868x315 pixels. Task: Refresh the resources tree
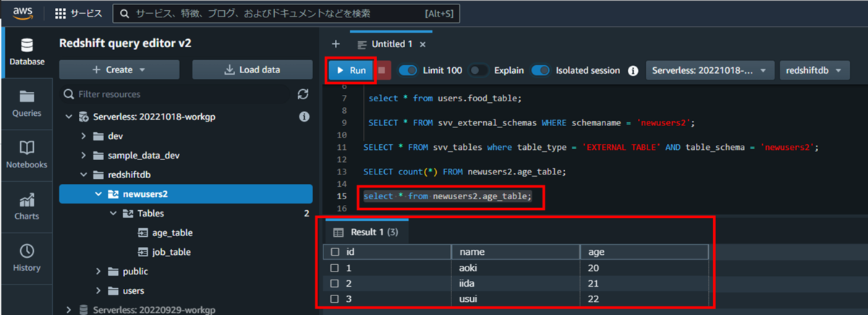tap(303, 94)
